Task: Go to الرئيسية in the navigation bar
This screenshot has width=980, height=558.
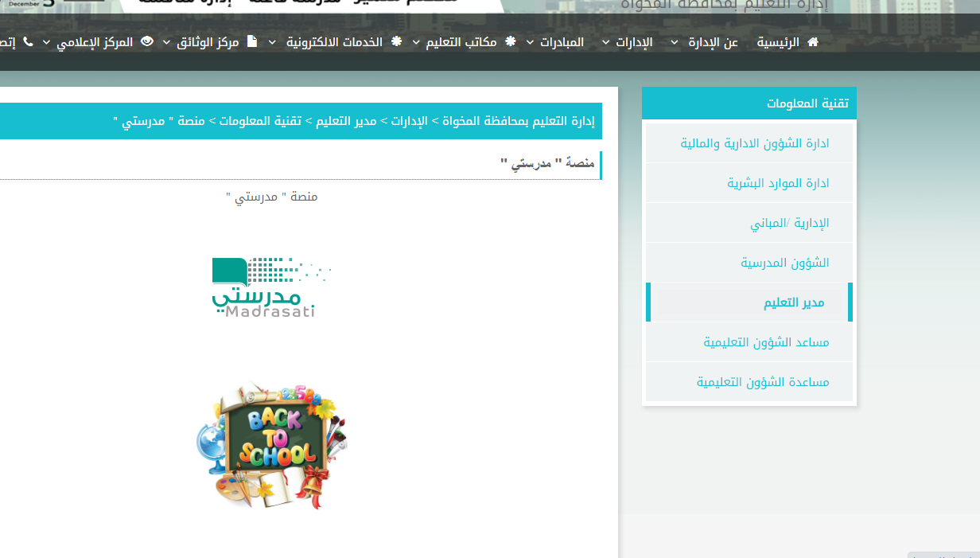Action: [x=780, y=42]
